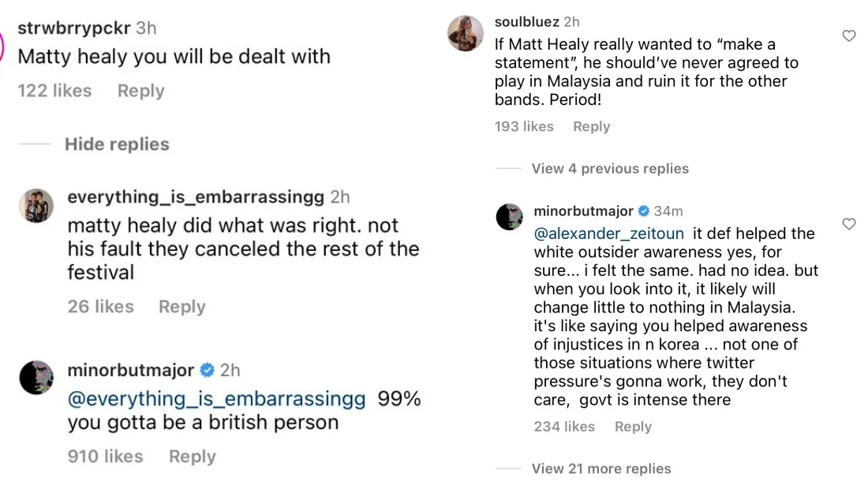
Task: Click minorbutmajor's avatar beside the British person reply
Action: (36, 378)
